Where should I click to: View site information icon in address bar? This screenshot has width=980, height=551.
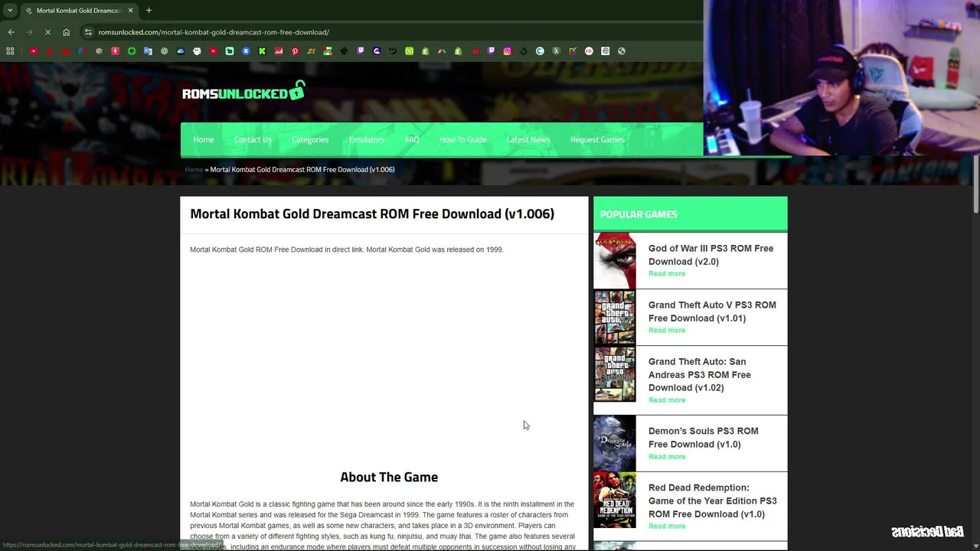point(88,32)
